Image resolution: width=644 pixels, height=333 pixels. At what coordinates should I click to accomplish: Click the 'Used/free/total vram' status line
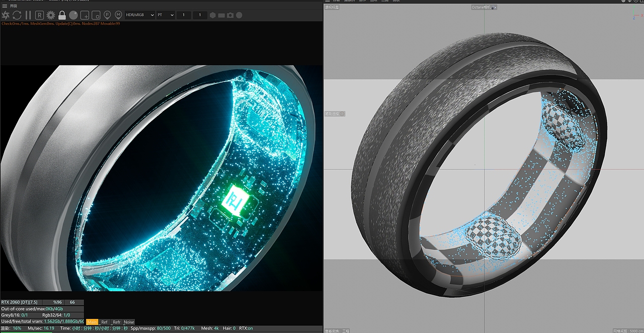coord(43,321)
